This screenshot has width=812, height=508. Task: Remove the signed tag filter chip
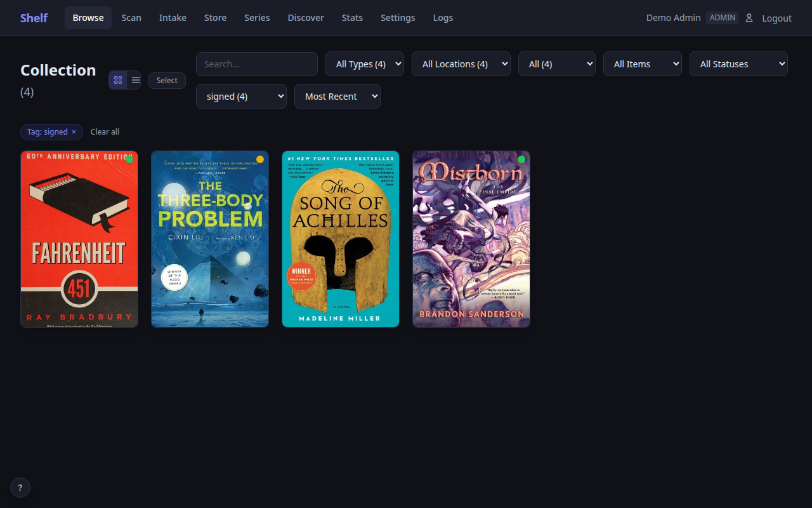click(x=74, y=132)
